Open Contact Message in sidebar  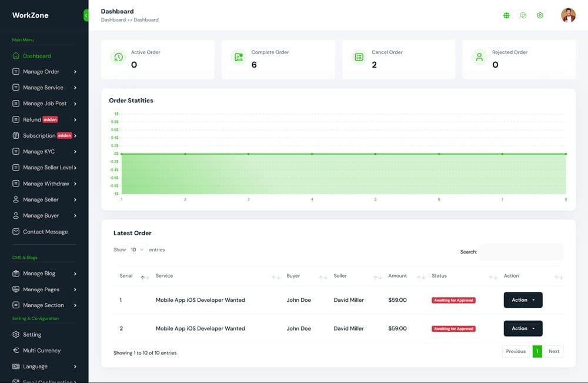(x=45, y=232)
